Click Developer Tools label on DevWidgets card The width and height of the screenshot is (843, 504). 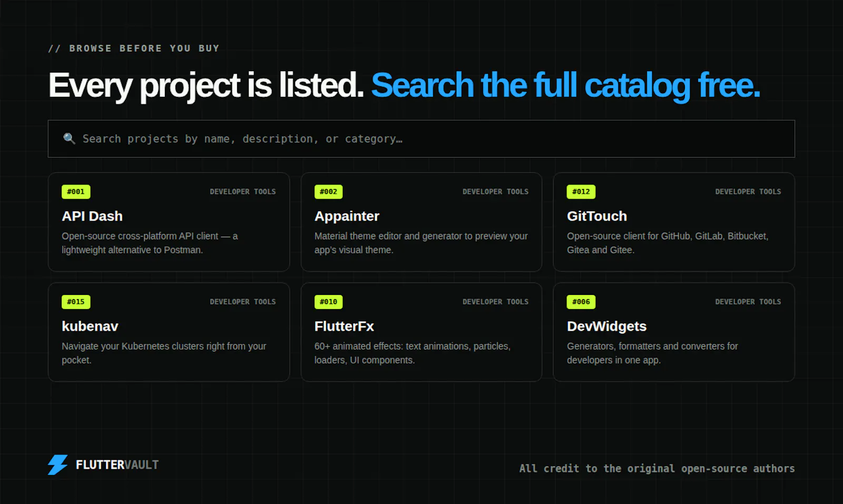[748, 302]
